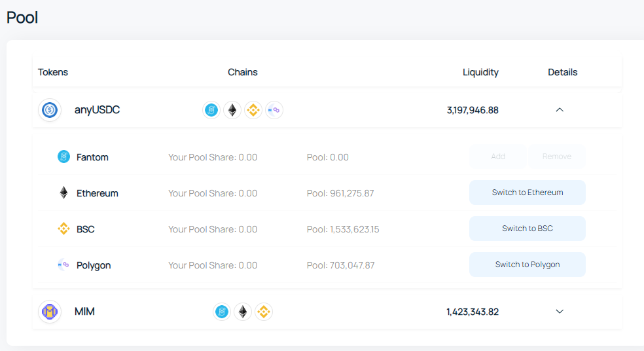
Task: Click the Ethereum icon in expanded details
Action: (63, 193)
